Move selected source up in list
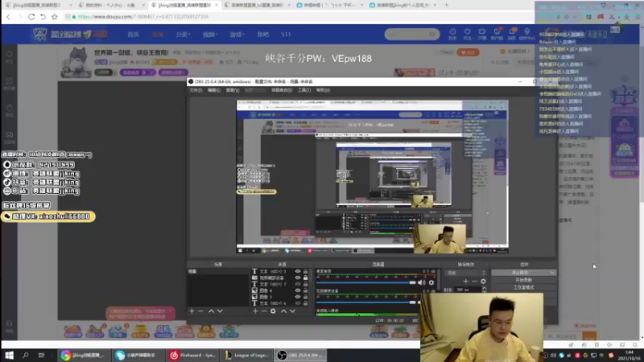644x362 pixels. 283,311
